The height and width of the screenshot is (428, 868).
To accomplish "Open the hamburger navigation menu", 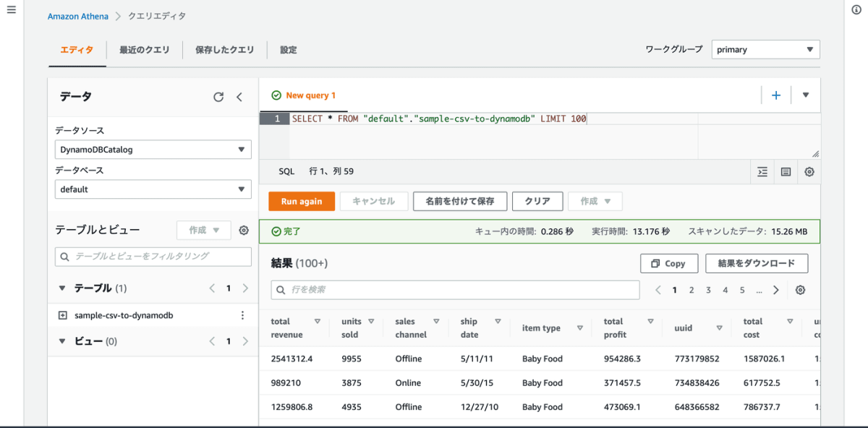I will (11, 9).
